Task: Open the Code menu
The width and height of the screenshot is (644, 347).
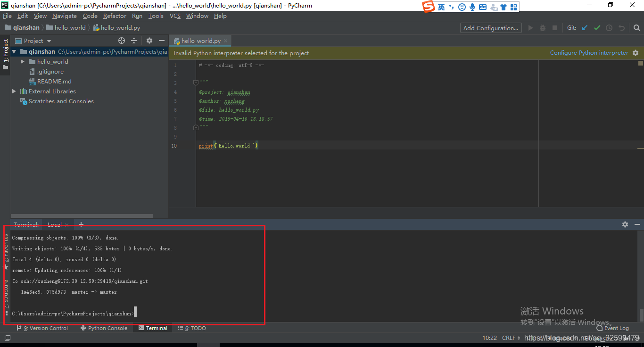Action: click(x=90, y=16)
